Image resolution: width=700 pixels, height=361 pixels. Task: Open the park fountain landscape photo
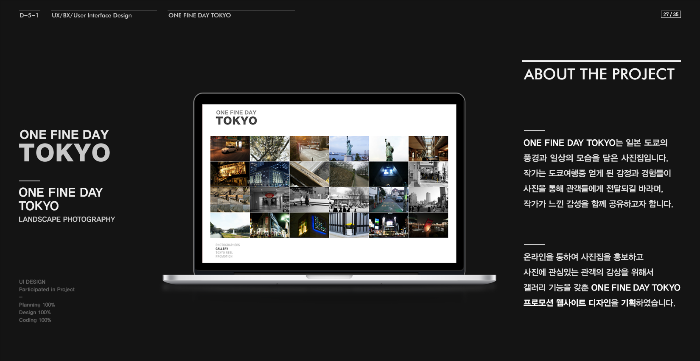point(230,225)
